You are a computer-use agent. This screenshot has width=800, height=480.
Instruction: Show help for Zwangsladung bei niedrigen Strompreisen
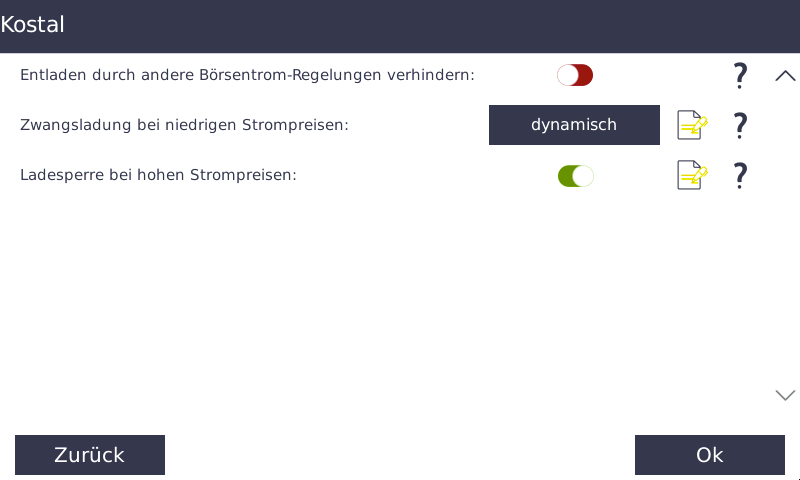[740, 125]
